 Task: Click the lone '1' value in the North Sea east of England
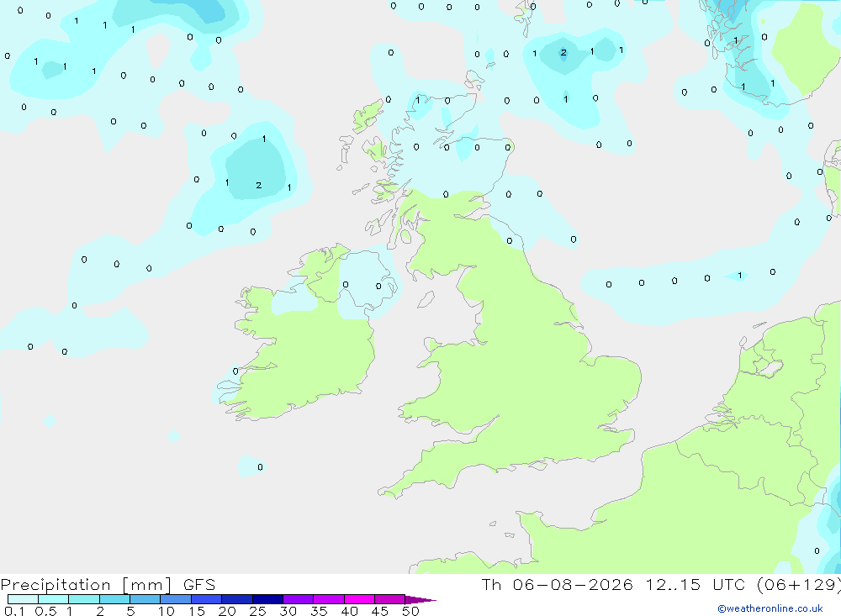coord(740,276)
